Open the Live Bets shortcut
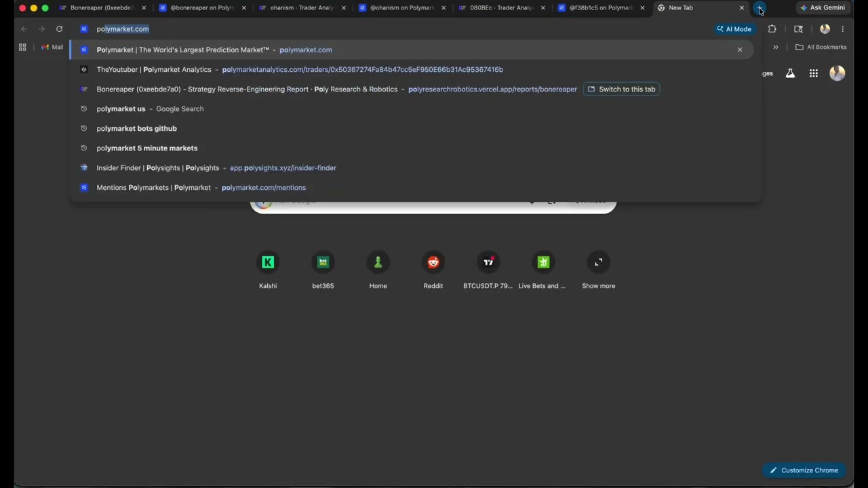 [542, 270]
